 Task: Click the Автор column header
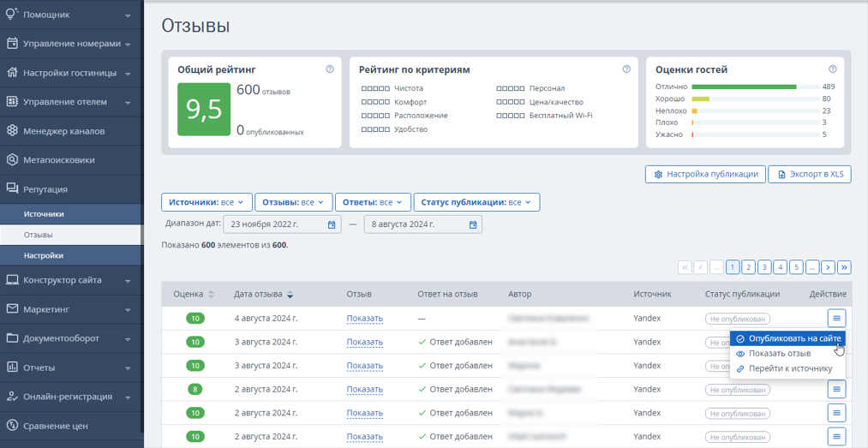(520, 295)
